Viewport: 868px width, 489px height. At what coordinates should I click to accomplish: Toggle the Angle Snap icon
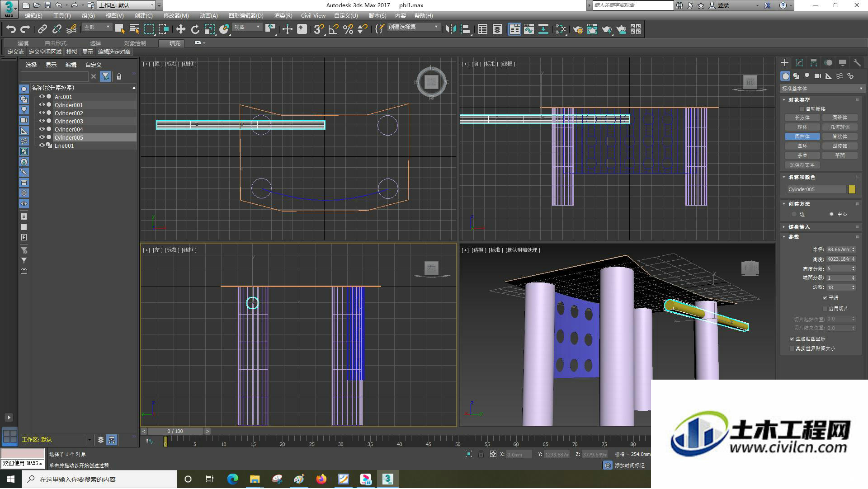tap(334, 29)
